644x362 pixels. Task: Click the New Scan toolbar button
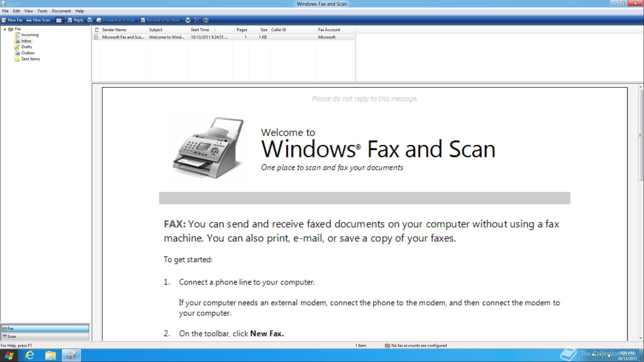pos(38,20)
